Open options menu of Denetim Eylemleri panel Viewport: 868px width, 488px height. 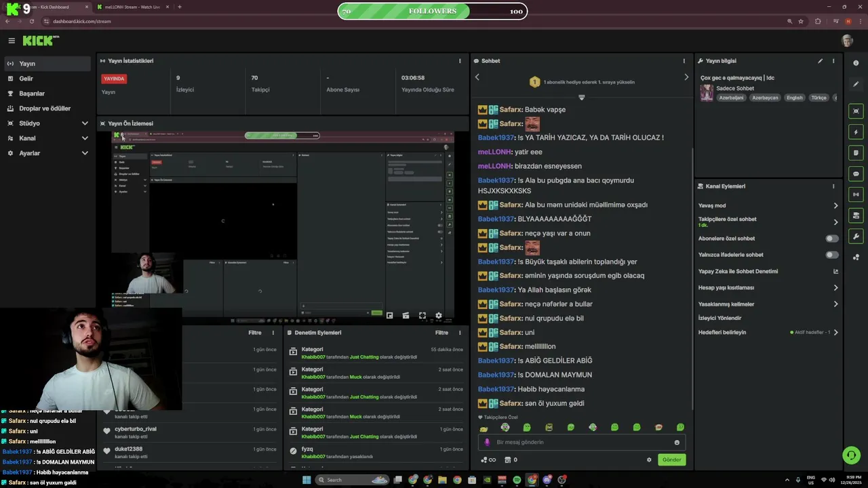click(x=460, y=333)
